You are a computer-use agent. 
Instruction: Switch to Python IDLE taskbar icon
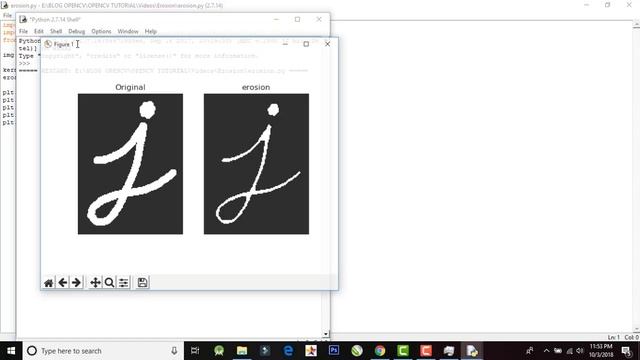[472, 351]
